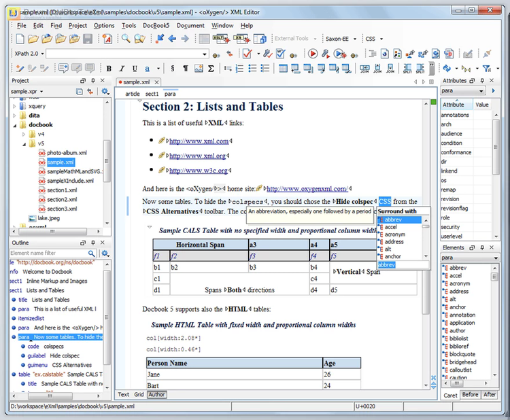Click the article breadcrumb element
Viewport: 510px width, 420px height.
click(133, 94)
